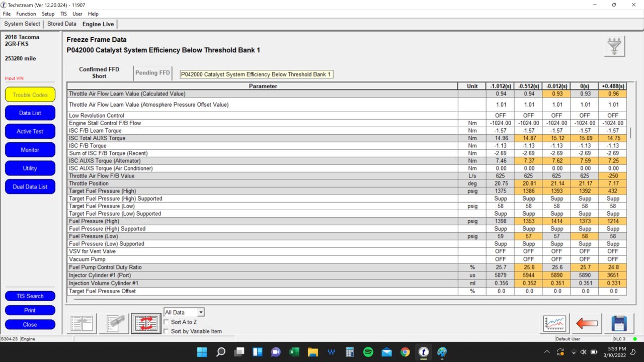Open Mail app from taskbar
644x362 pixels.
point(386,352)
